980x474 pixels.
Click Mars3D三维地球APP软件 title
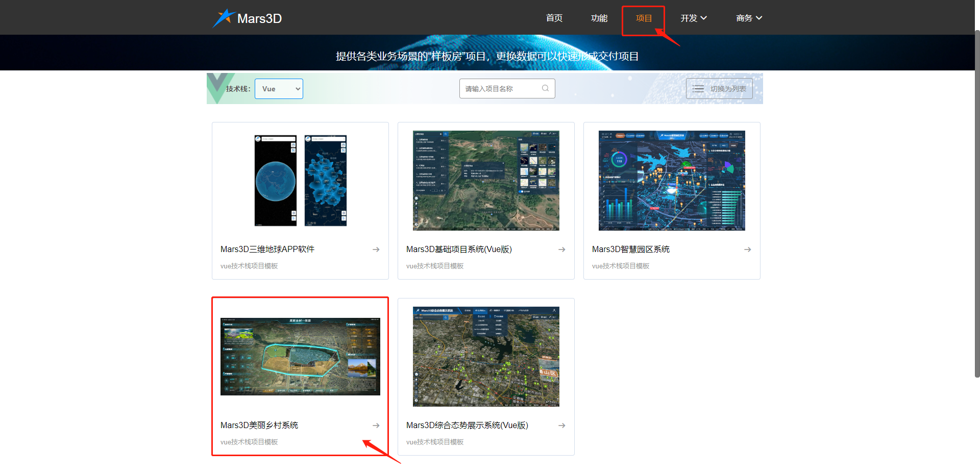point(267,250)
